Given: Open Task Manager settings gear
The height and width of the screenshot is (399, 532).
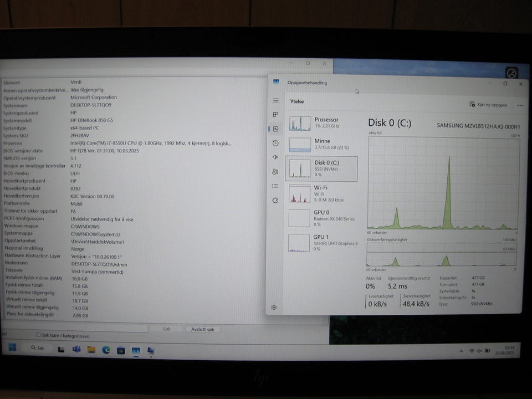Looking at the screenshot, I should click(274, 308).
